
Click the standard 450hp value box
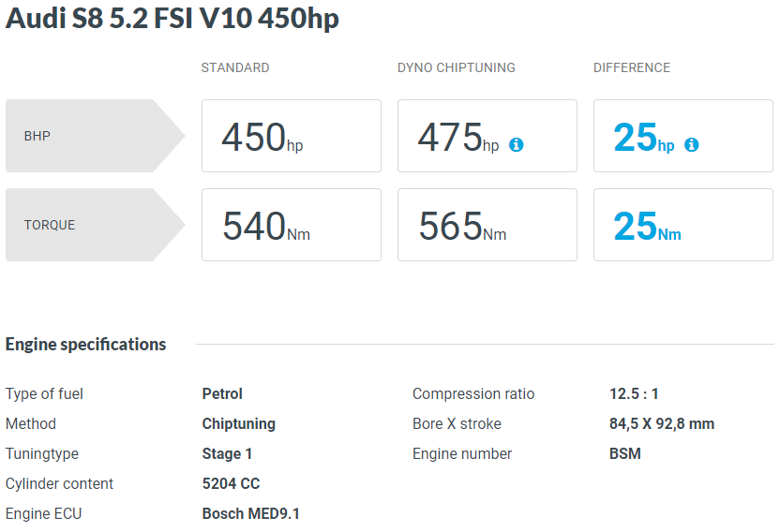pyautogui.click(x=292, y=136)
